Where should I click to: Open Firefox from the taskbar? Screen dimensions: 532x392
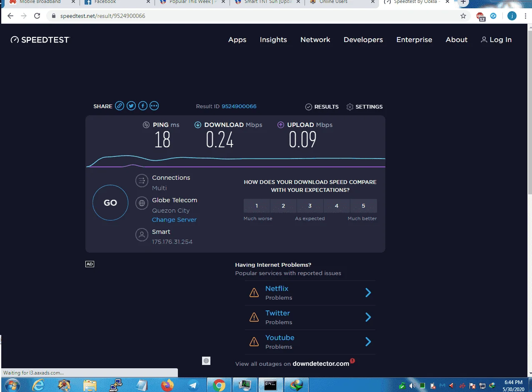pos(167,385)
